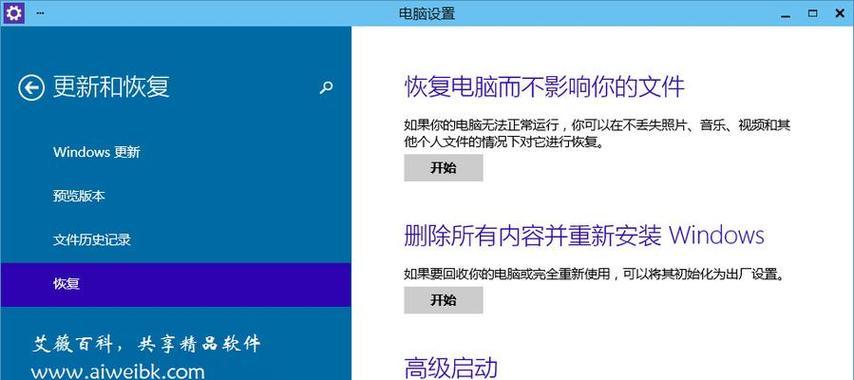The height and width of the screenshot is (380, 854).
Task: Click the www.aiweibk.com watermark address
Action: 118,372
